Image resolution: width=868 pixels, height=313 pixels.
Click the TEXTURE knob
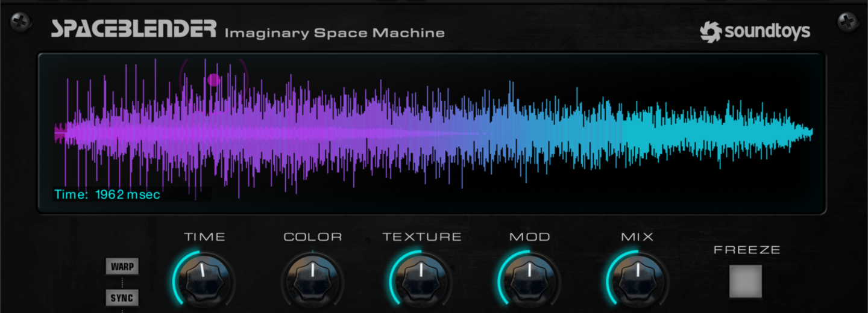(x=421, y=281)
